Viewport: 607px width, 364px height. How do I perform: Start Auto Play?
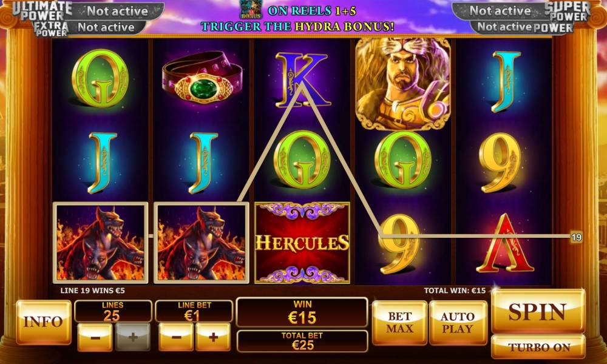coord(458,323)
